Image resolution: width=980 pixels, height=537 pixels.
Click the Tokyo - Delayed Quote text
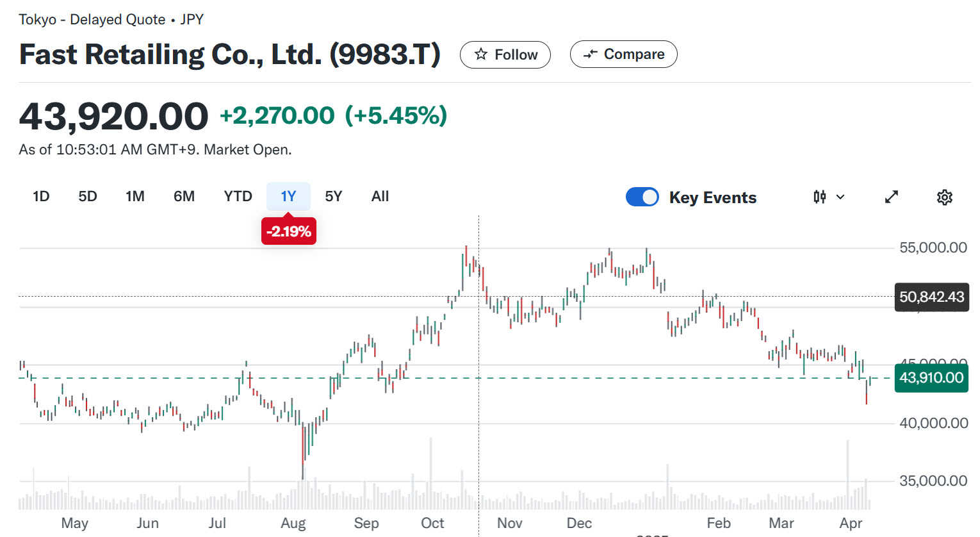(x=92, y=19)
